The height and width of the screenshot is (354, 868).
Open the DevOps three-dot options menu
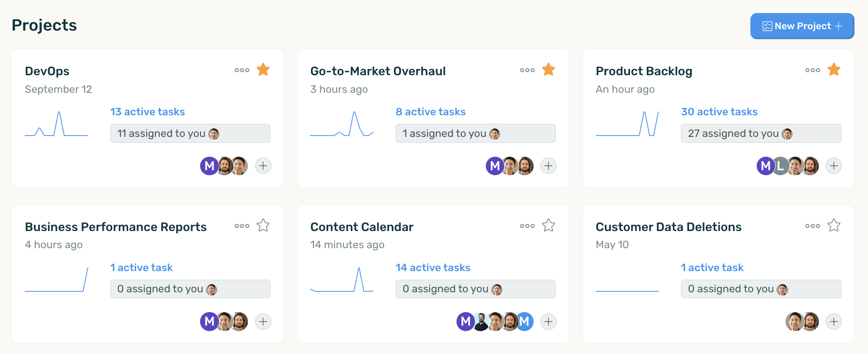[x=242, y=70]
